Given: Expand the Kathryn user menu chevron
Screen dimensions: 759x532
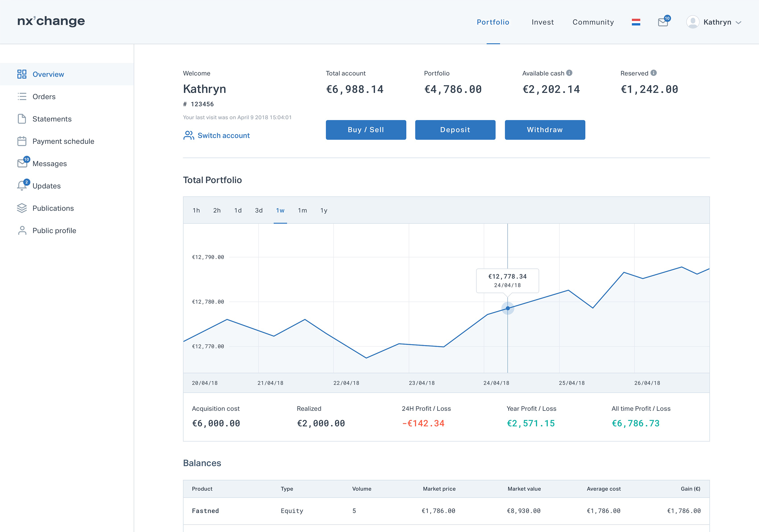Looking at the screenshot, I should (738, 22).
